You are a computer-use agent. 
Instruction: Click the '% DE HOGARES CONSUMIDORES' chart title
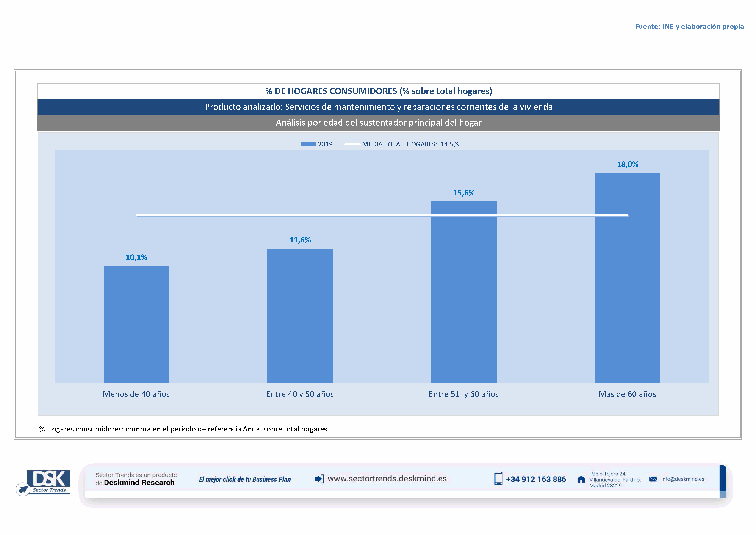[x=379, y=91]
